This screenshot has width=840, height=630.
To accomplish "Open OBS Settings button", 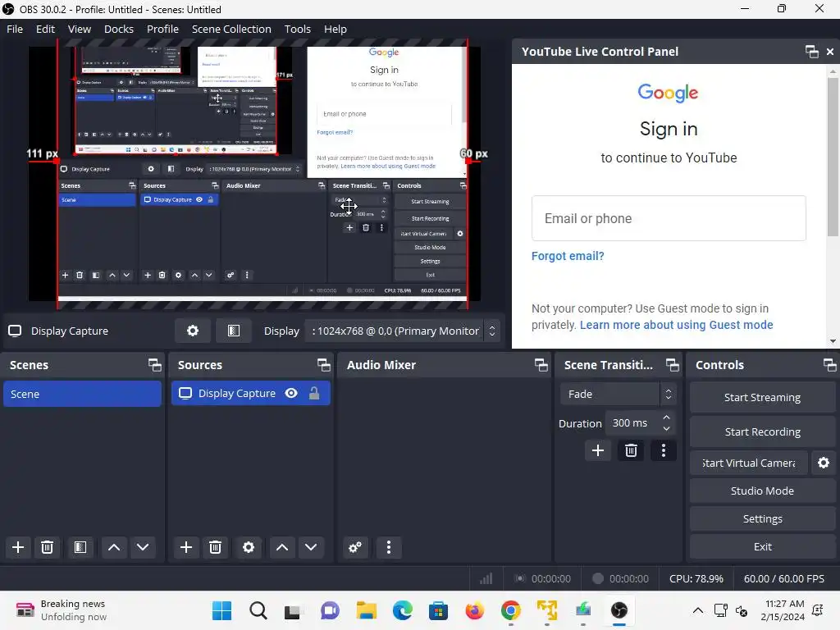I will click(x=762, y=518).
